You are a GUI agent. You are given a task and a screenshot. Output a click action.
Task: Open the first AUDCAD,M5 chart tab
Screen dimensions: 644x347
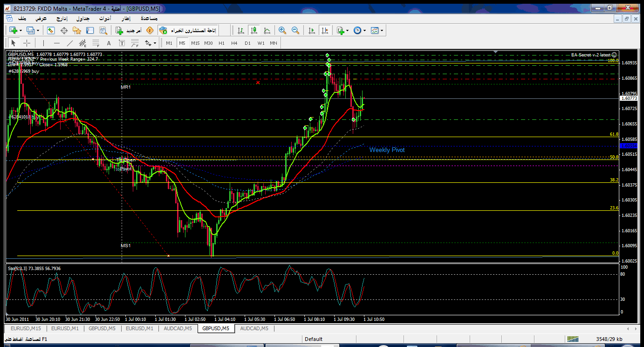tap(178, 328)
